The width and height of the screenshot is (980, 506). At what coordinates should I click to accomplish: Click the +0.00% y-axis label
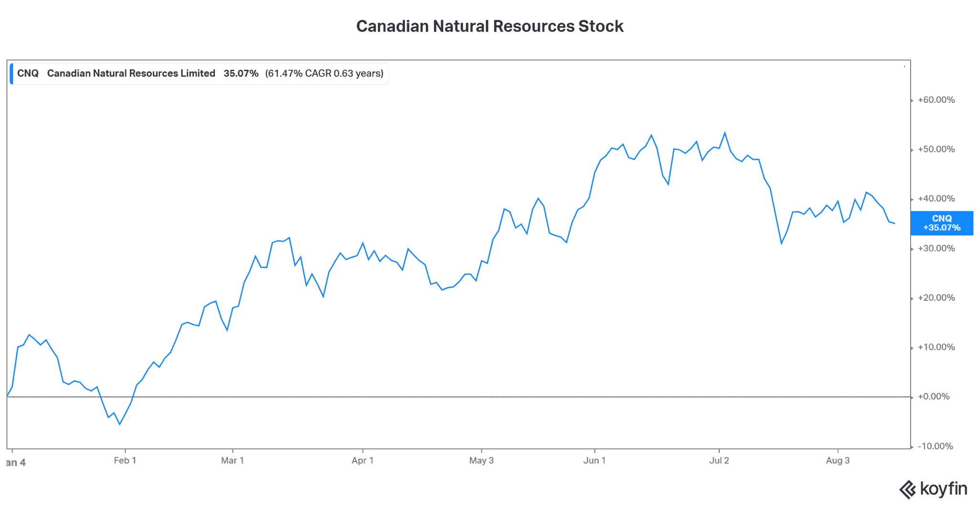933,396
